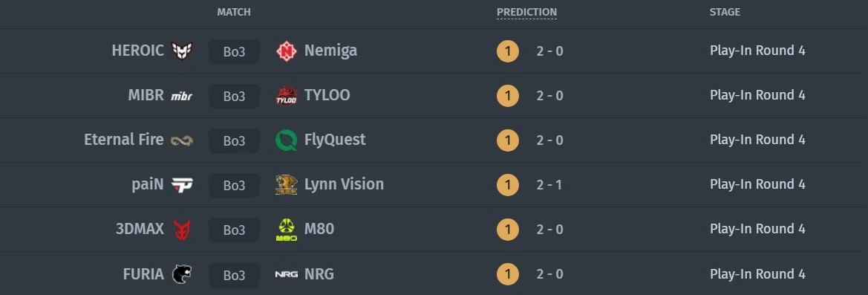Screen dimensions: 868x295
Task: Click the MIBR team logo
Action: 182,97
